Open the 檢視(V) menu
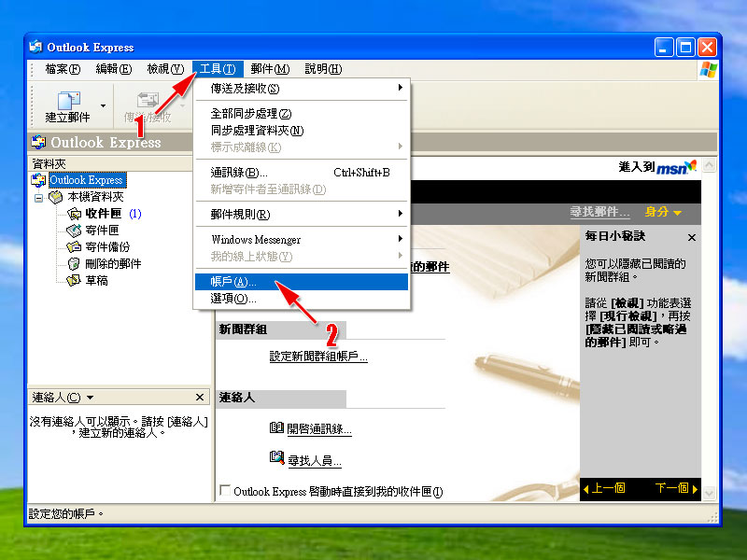This screenshot has width=747, height=560. [165, 69]
